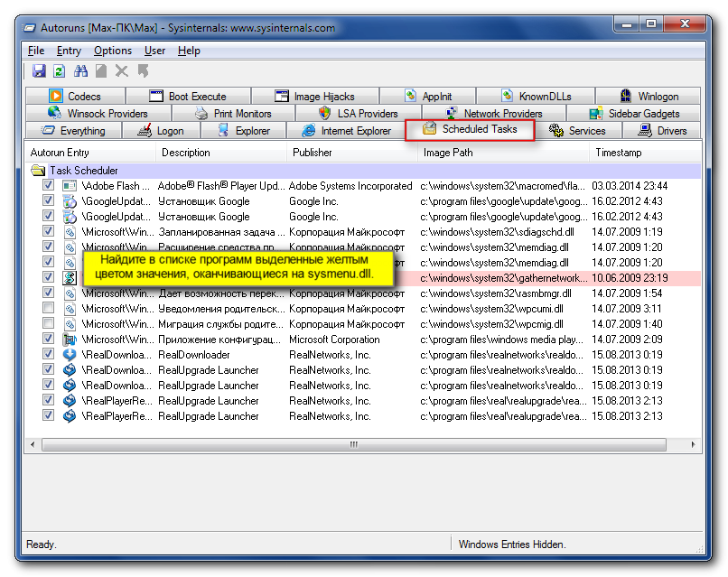Sort by the Description column header
Viewport: 728px width, 577px height.
(221, 153)
